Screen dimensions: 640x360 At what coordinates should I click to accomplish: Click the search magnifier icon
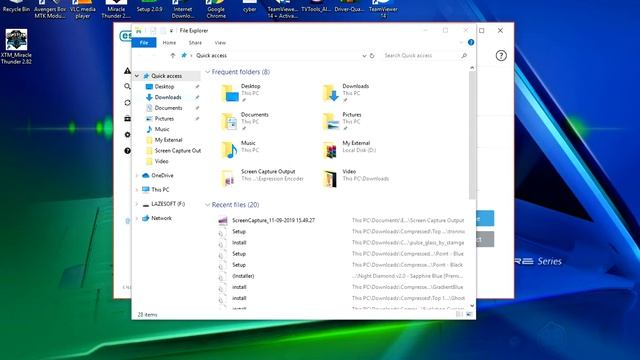464,56
